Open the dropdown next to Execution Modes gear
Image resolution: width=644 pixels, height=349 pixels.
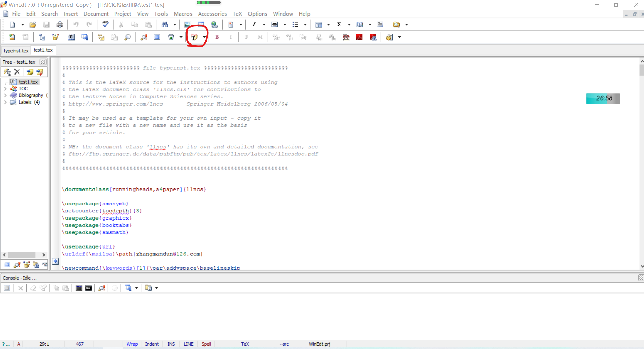coord(400,37)
